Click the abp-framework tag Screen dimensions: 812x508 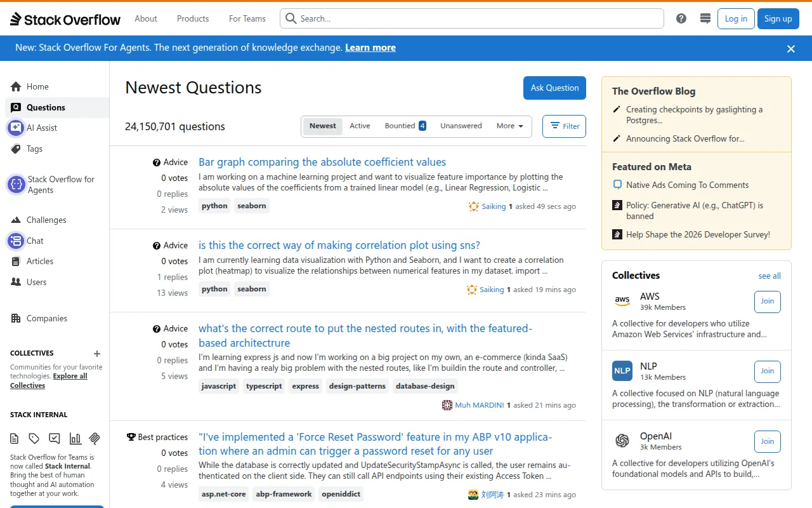(284, 494)
